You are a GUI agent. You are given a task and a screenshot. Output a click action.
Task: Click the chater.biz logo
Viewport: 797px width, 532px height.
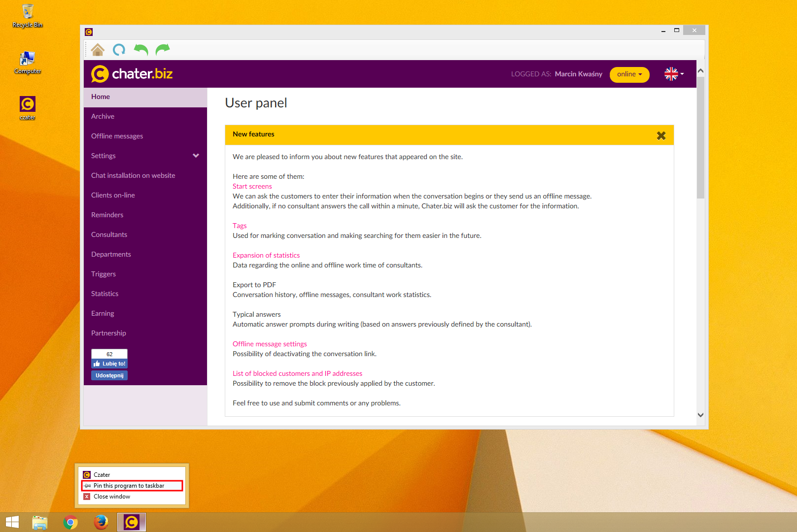click(x=132, y=74)
